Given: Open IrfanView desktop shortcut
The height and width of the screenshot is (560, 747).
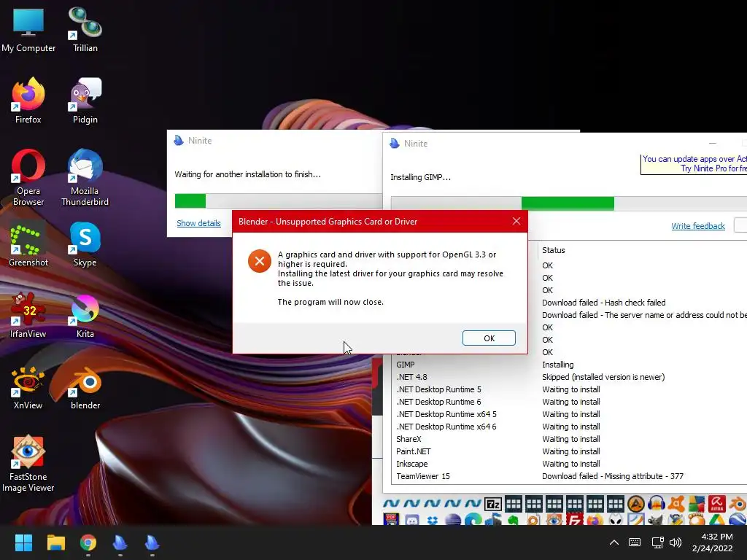Looking at the screenshot, I should click(28, 315).
